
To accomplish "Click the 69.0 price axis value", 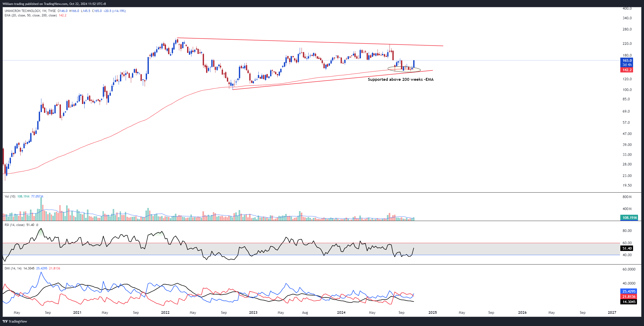I will click(626, 111).
